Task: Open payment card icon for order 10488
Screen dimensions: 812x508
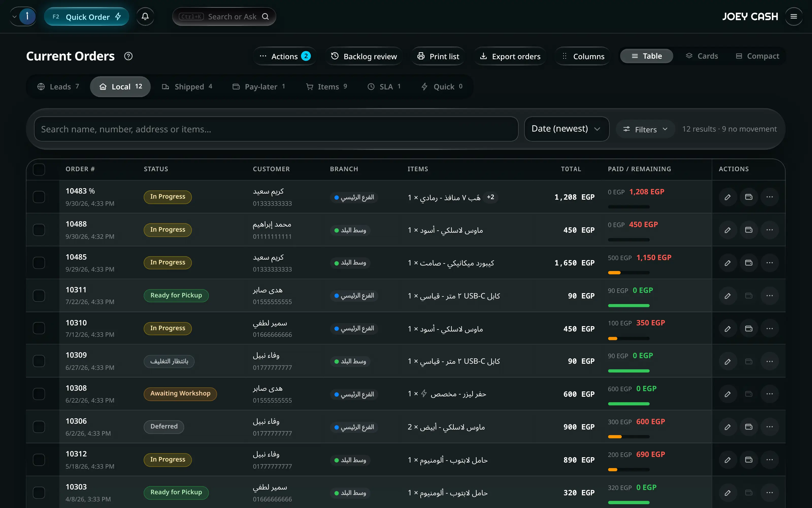Action: [x=749, y=230]
